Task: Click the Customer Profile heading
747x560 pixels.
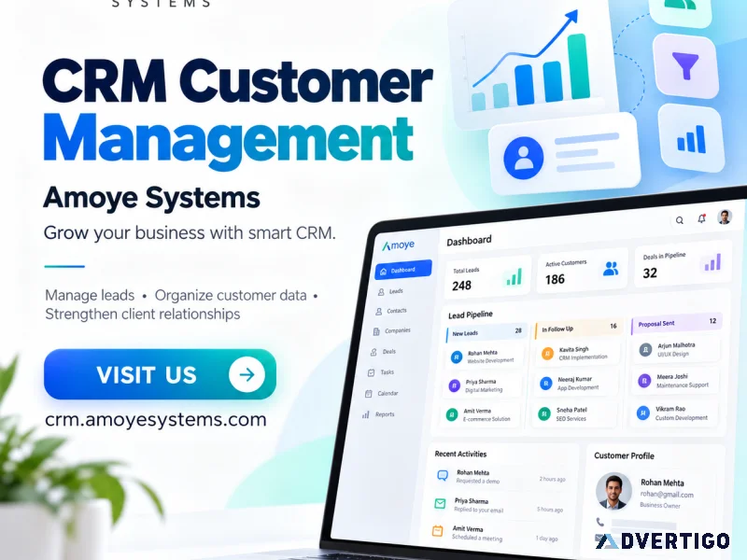Action: [624, 455]
